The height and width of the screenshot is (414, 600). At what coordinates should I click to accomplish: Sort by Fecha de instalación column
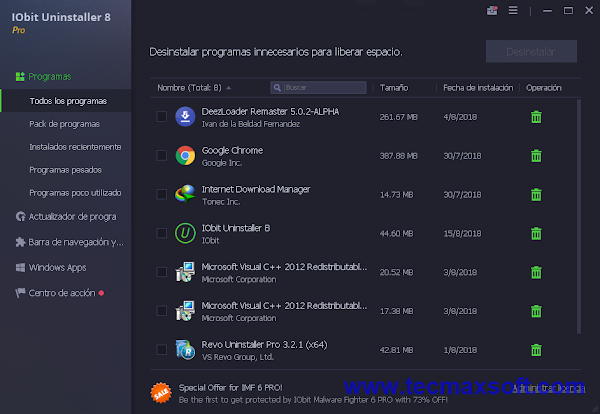[x=478, y=88]
